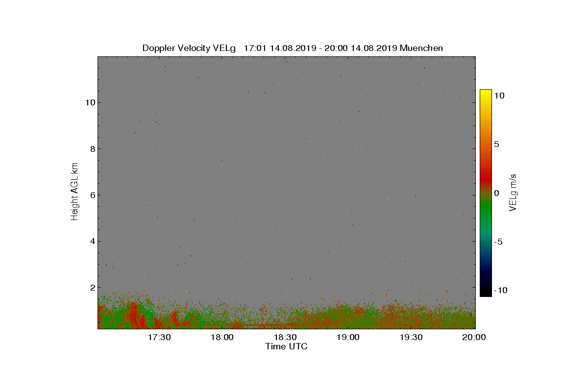Click the height tick label 2
This screenshot has width=588, height=392.
pyautogui.click(x=92, y=287)
